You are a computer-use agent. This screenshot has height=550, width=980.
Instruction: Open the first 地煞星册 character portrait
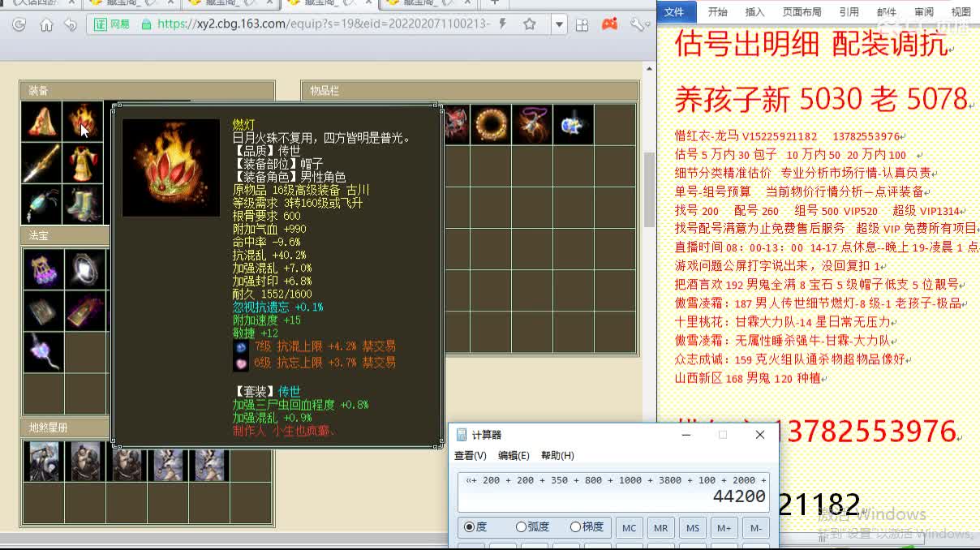click(43, 462)
